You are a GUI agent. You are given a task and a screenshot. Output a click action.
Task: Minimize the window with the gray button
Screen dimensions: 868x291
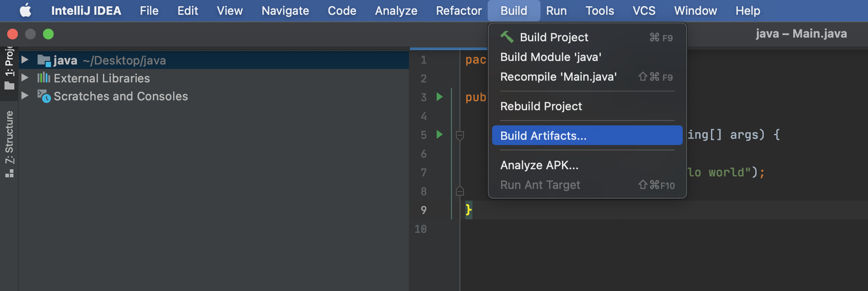30,34
